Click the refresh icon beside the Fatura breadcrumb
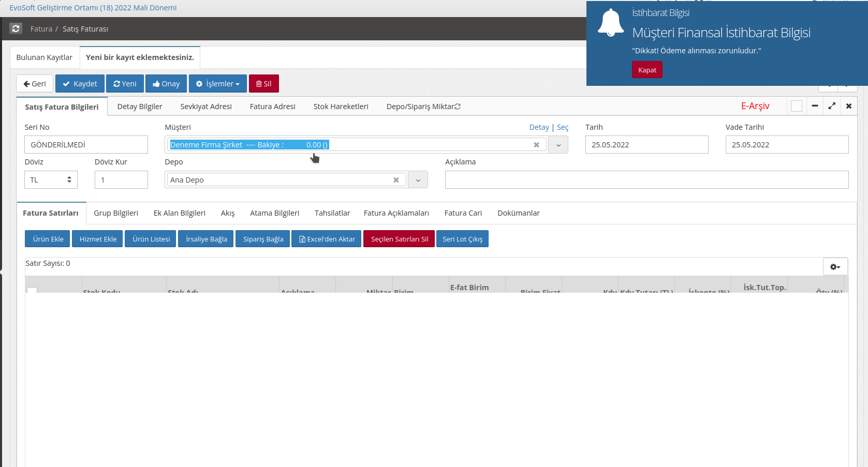This screenshot has height=467, width=868. (16, 29)
